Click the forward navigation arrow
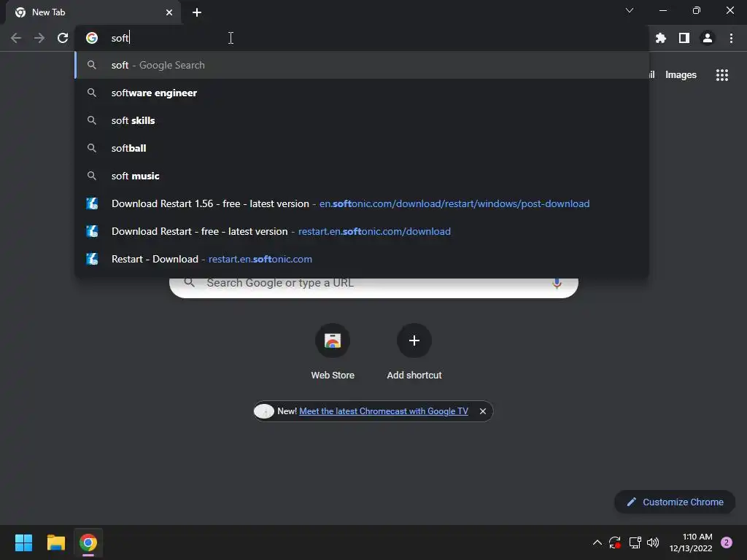Screen dimensions: 747x560 point(39,38)
